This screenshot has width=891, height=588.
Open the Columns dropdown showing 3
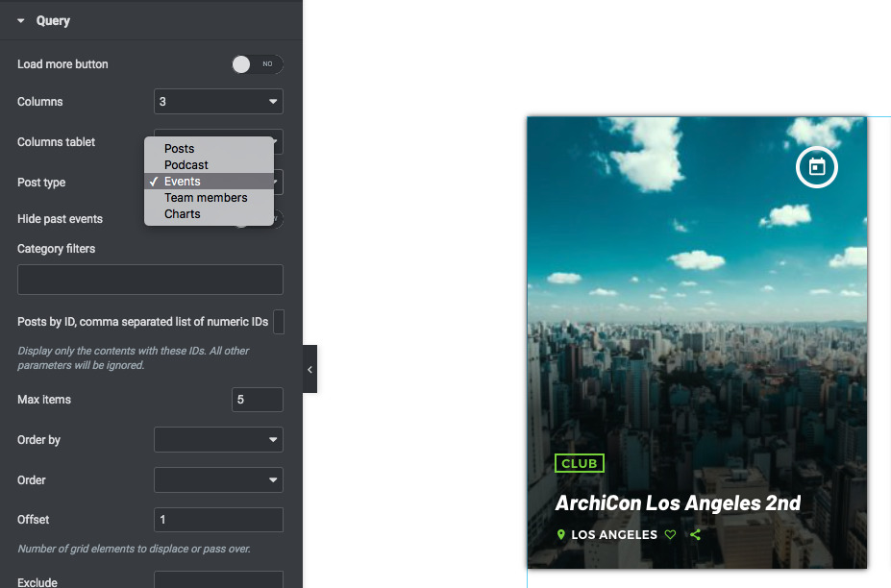pyautogui.click(x=218, y=102)
